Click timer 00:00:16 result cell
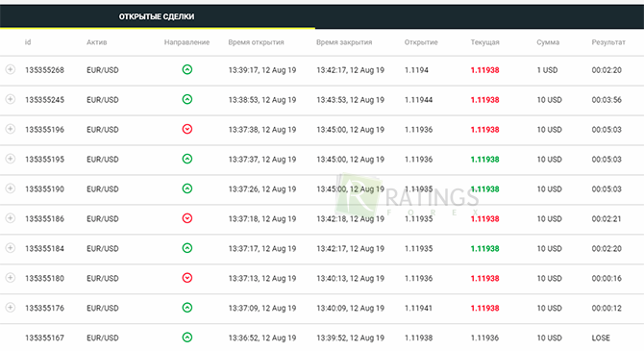Image resolution: width=644 pixels, height=351 pixels. 607,279
